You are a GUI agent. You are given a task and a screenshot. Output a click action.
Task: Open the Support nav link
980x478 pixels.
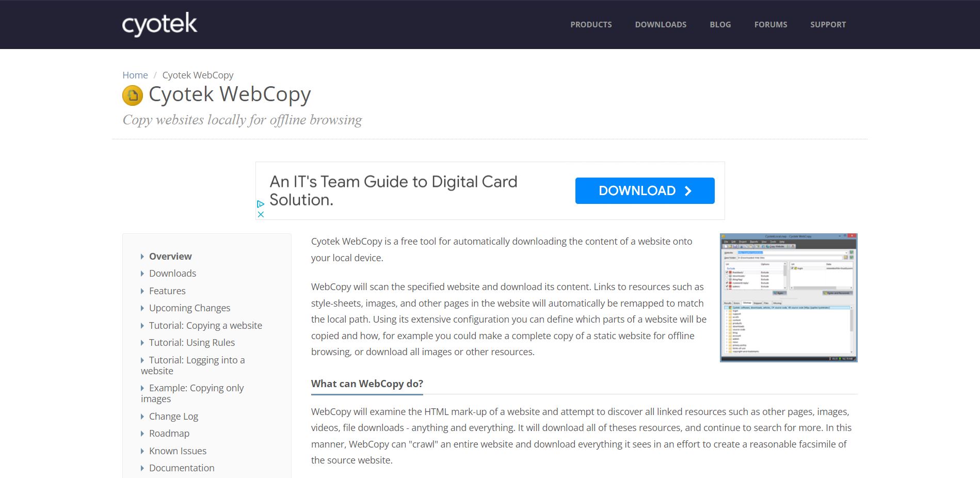coord(828,24)
